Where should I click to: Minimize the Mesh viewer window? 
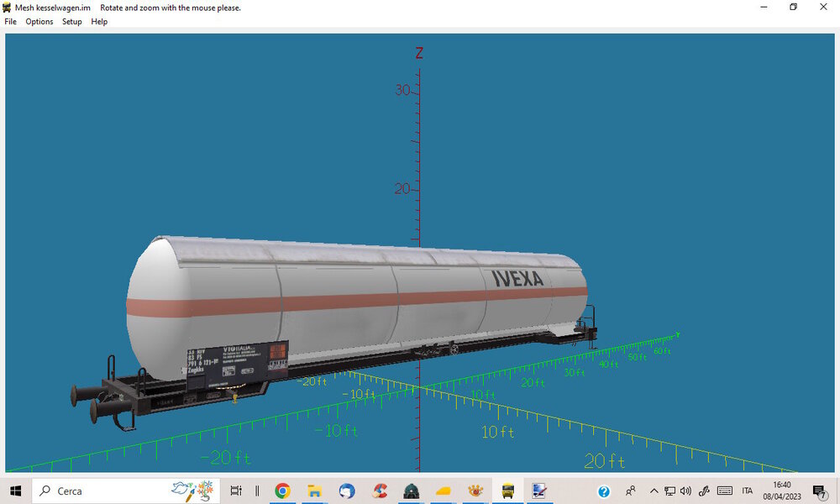click(x=764, y=7)
